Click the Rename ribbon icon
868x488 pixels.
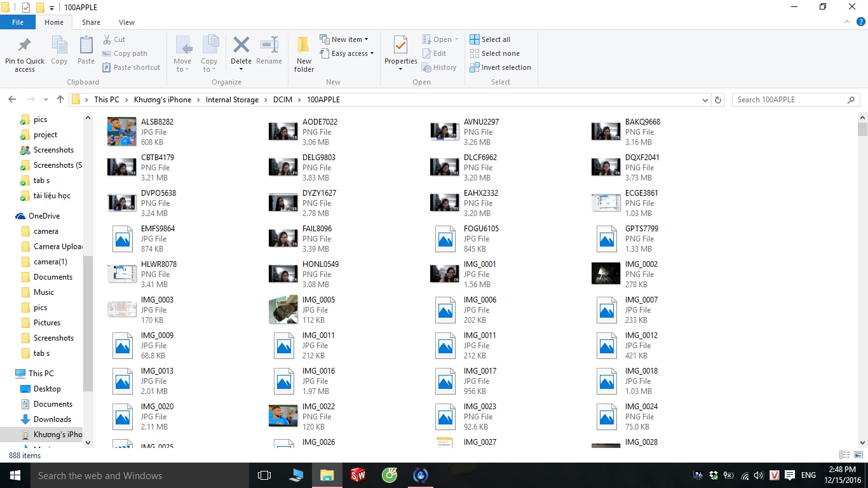point(269,45)
